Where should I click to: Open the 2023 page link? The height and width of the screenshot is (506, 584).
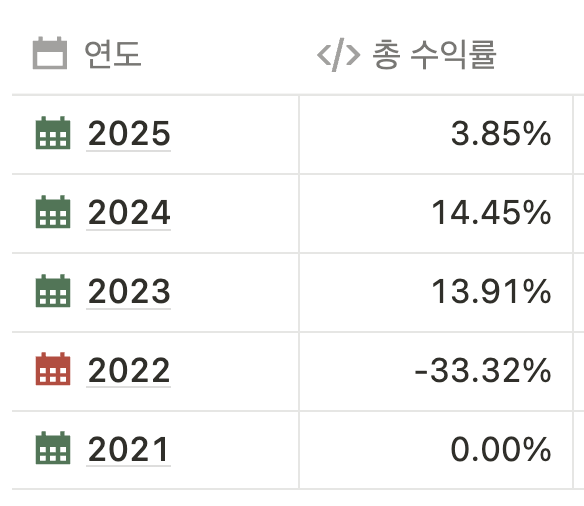129,291
